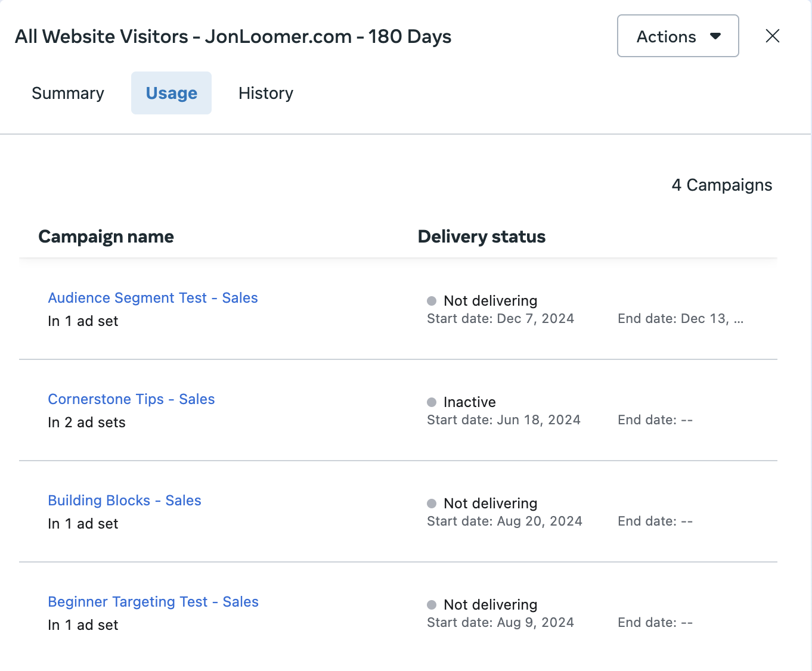Click the Start date Jun 18, 2024 text
This screenshot has width=812, height=671.
point(504,420)
